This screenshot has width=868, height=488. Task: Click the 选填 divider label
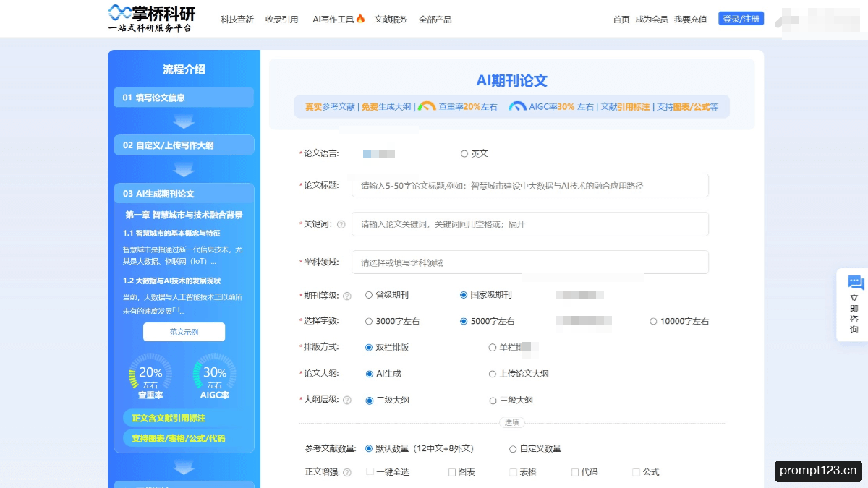pos(512,423)
